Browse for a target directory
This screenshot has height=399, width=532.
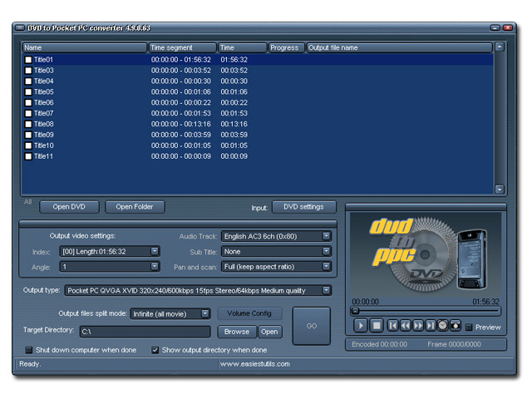[x=237, y=332]
